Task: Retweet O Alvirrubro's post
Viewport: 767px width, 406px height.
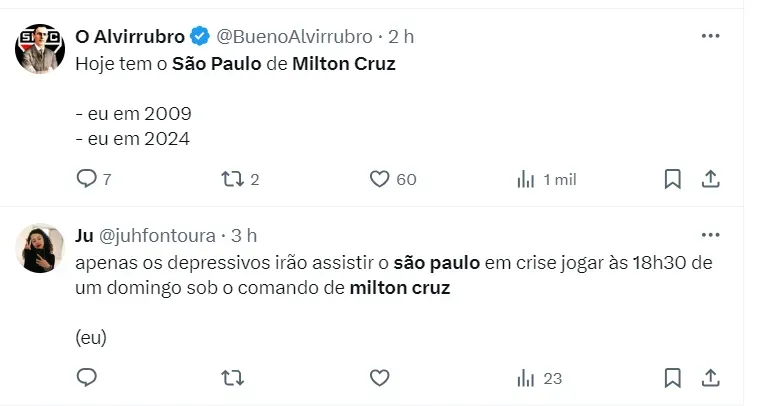Action: point(232,179)
